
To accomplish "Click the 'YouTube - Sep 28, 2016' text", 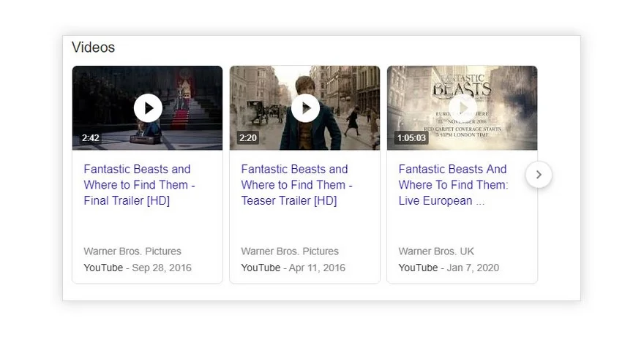I will click(x=138, y=268).
